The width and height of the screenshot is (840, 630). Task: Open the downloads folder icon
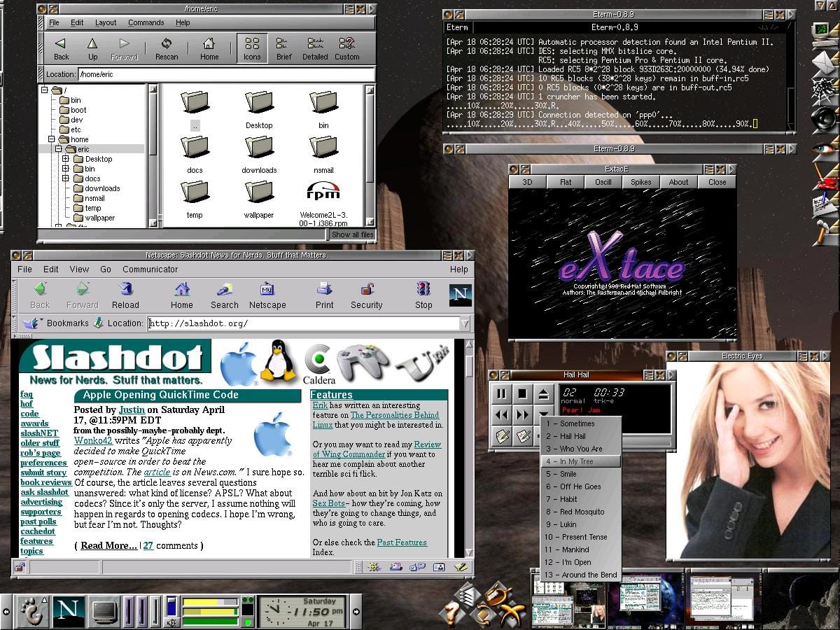pyautogui.click(x=259, y=154)
